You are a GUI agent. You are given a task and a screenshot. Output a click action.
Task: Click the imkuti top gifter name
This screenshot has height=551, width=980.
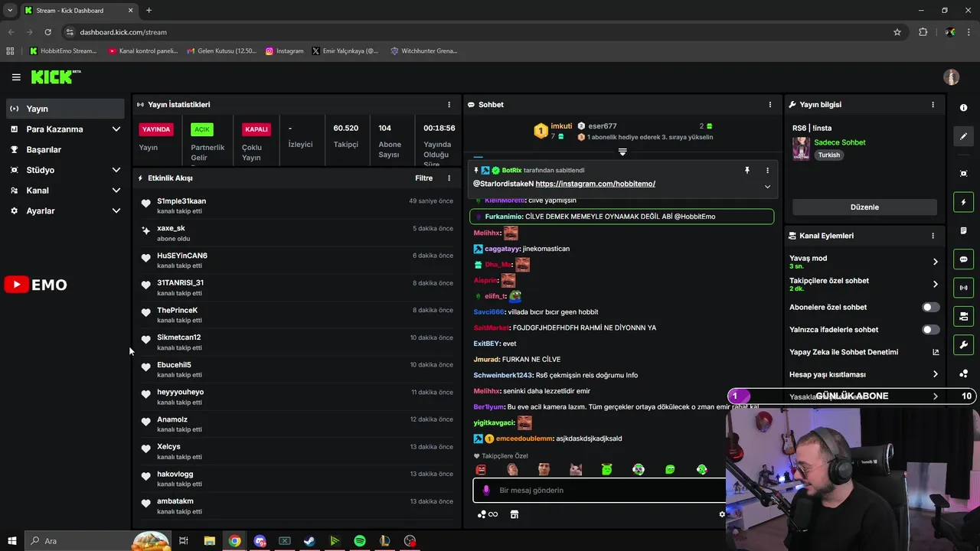(x=561, y=126)
